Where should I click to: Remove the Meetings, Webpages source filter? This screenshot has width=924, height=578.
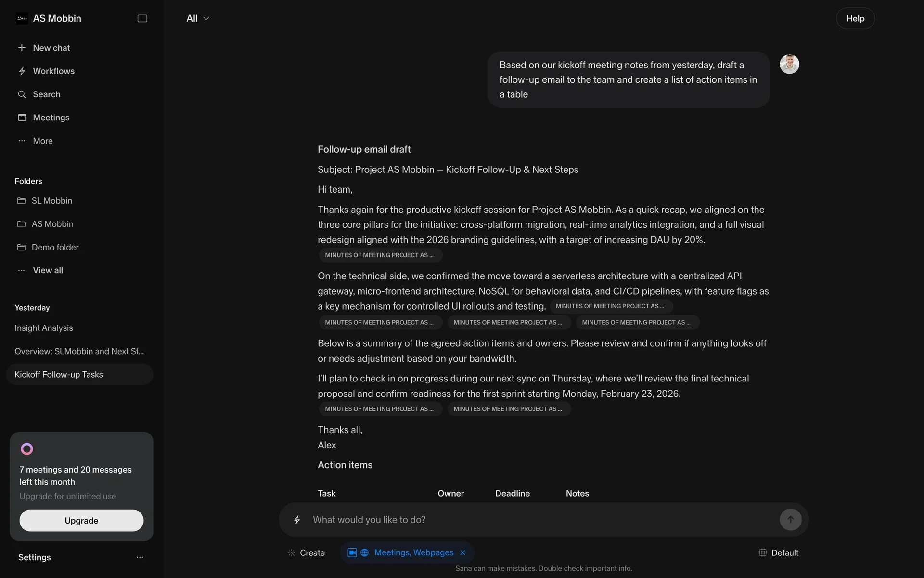pos(463,552)
